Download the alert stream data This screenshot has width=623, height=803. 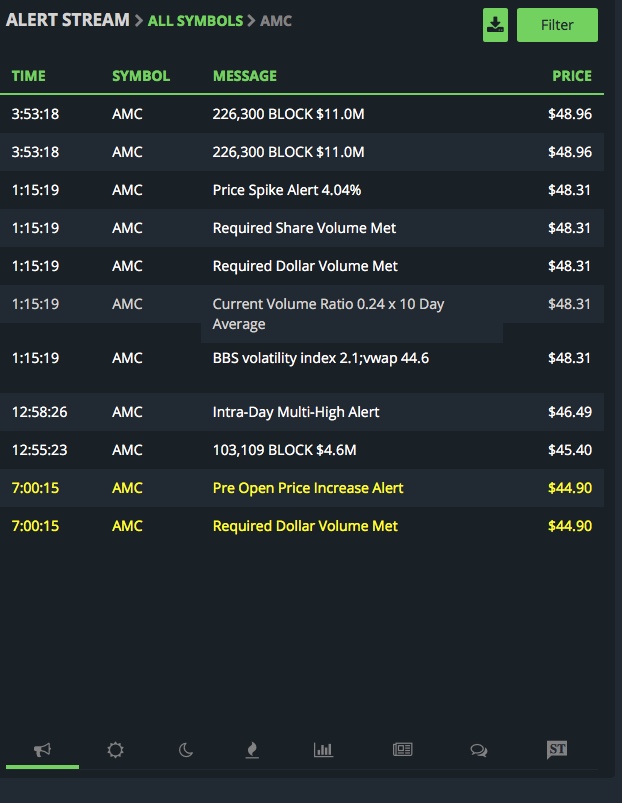tap(495, 25)
